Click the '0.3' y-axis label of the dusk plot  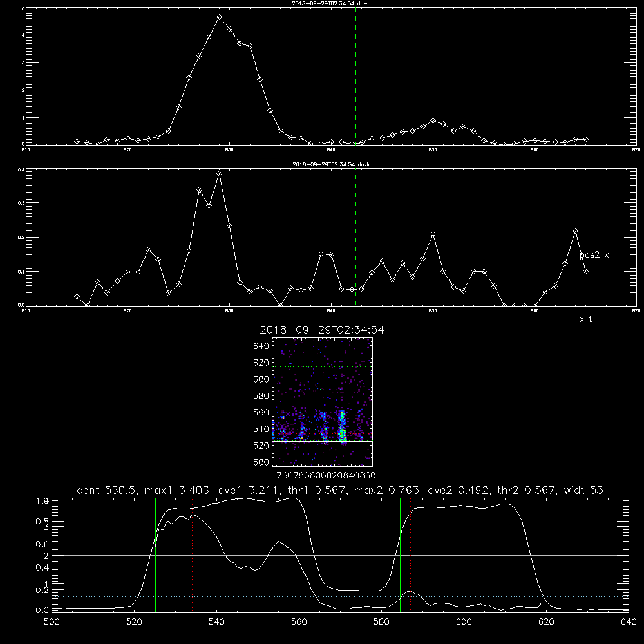pos(21,203)
